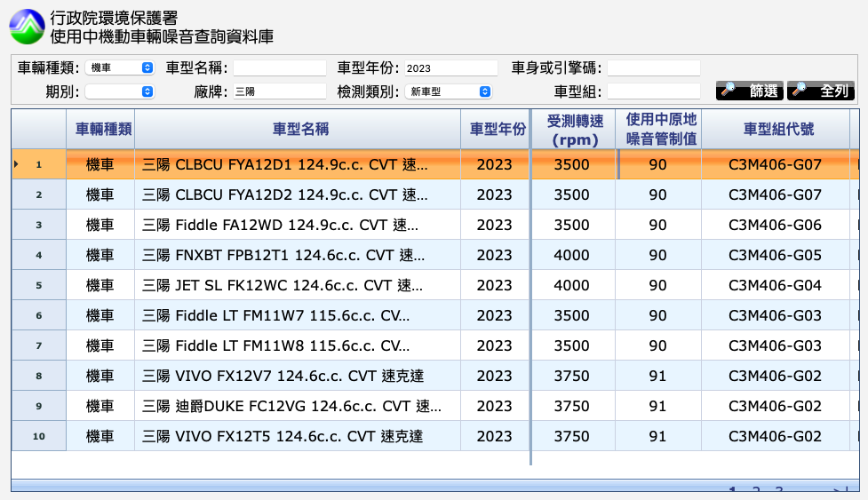Viewport: 868px width, 500px height.
Task: Sort by 車輛種類 column header
Action: [x=100, y=129]
